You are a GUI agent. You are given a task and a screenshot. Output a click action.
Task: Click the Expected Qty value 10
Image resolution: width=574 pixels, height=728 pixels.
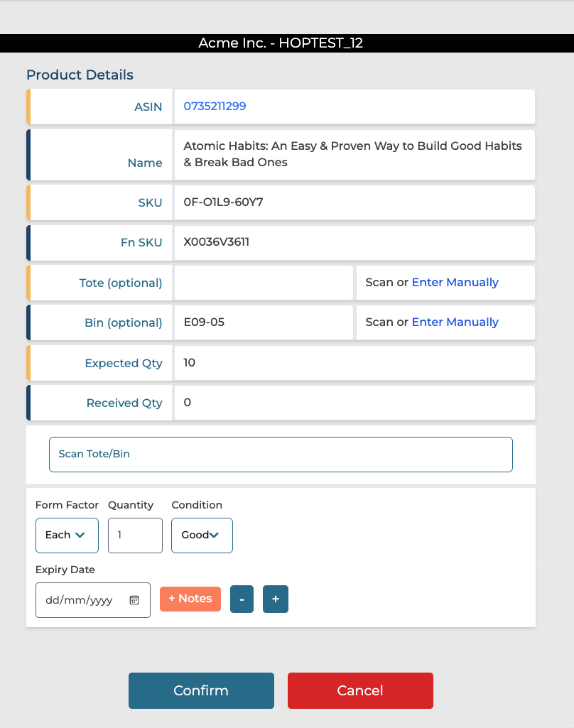[x=190, y=363]
